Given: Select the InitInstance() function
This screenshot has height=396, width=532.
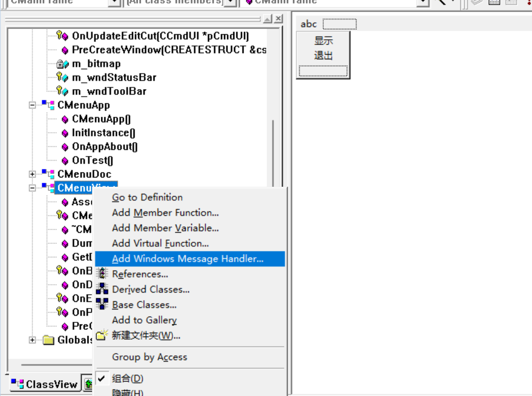Looking at the screenshot, I should tap(103, 133).
